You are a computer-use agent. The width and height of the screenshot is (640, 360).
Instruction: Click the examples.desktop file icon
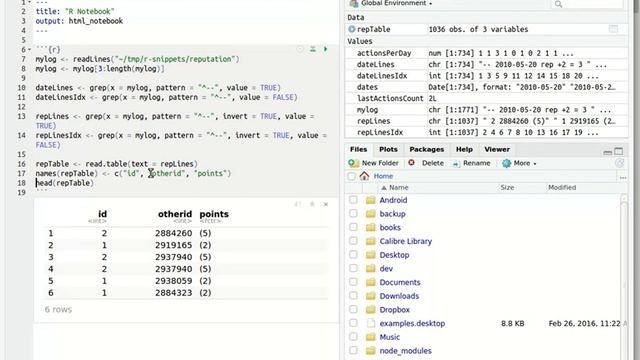(x=371, y=323)
